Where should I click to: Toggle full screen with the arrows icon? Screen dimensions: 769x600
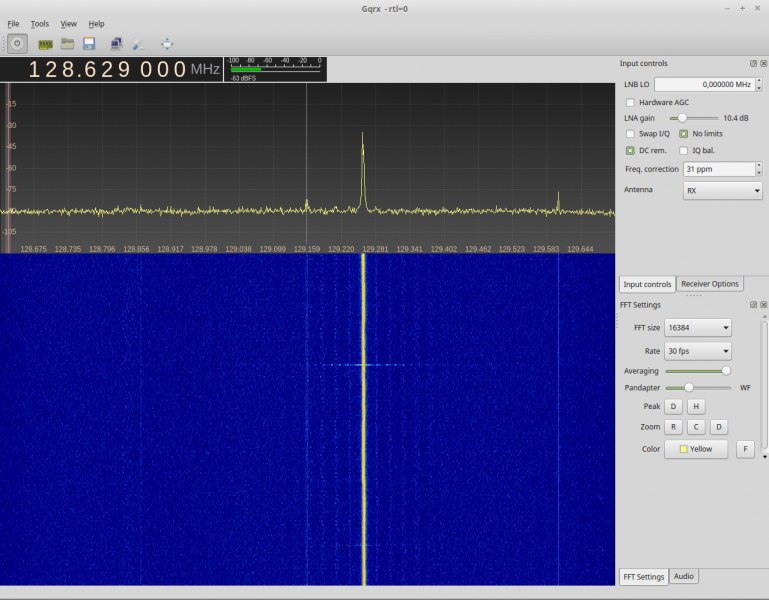coord(166,44)
